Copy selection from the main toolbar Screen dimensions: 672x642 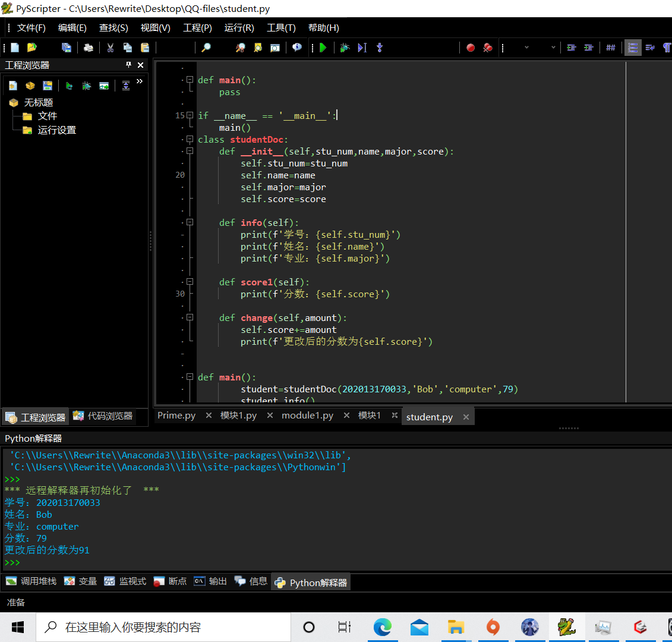127,48
